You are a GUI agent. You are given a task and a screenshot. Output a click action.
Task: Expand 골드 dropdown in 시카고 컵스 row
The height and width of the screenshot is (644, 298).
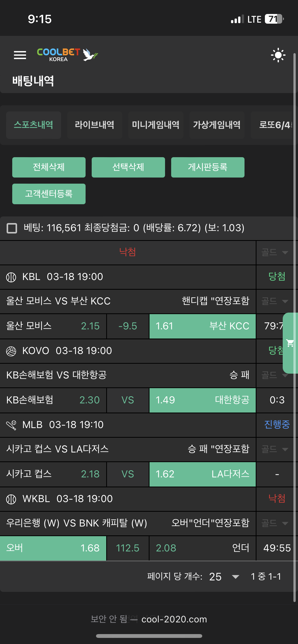(275, 449)
